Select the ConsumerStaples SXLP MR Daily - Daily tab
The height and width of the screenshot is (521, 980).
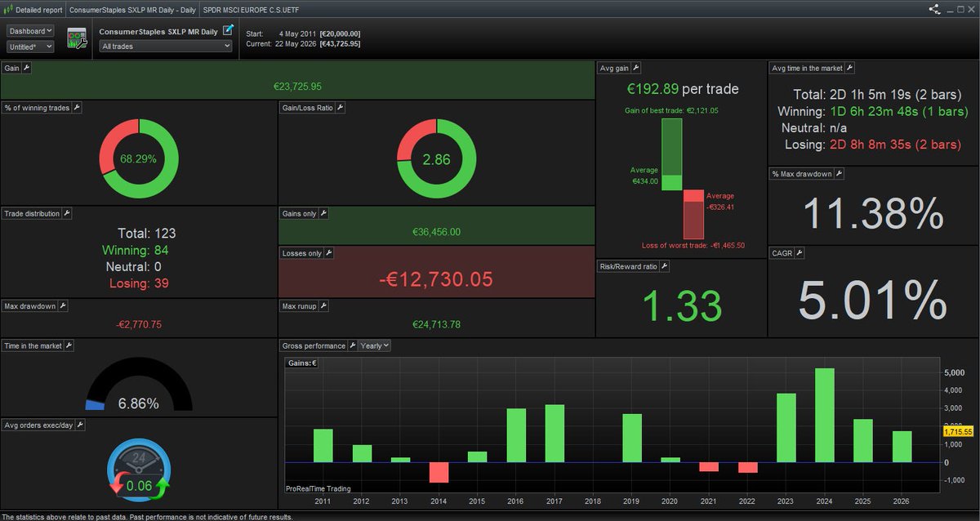[132, 11]
